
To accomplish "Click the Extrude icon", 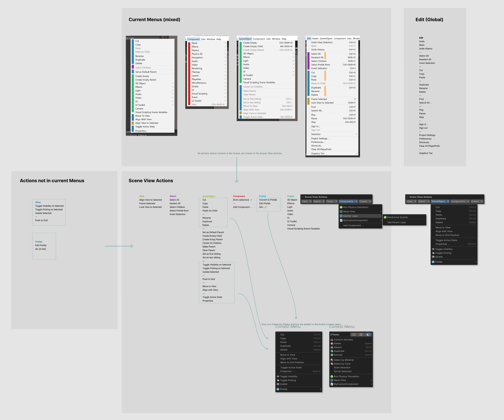I will (332, 355).
